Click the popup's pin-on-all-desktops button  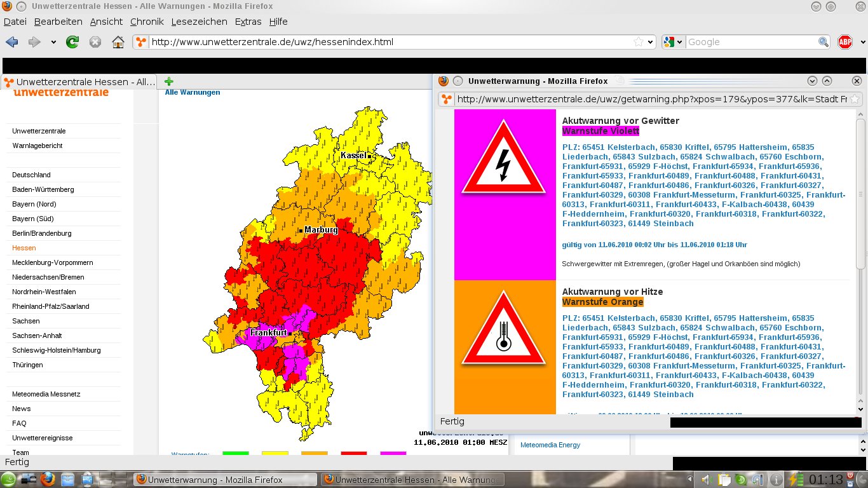458,81
